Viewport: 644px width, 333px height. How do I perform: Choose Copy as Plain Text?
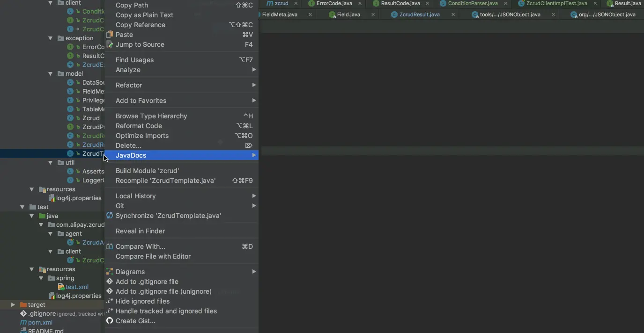[x=181, y=15]
